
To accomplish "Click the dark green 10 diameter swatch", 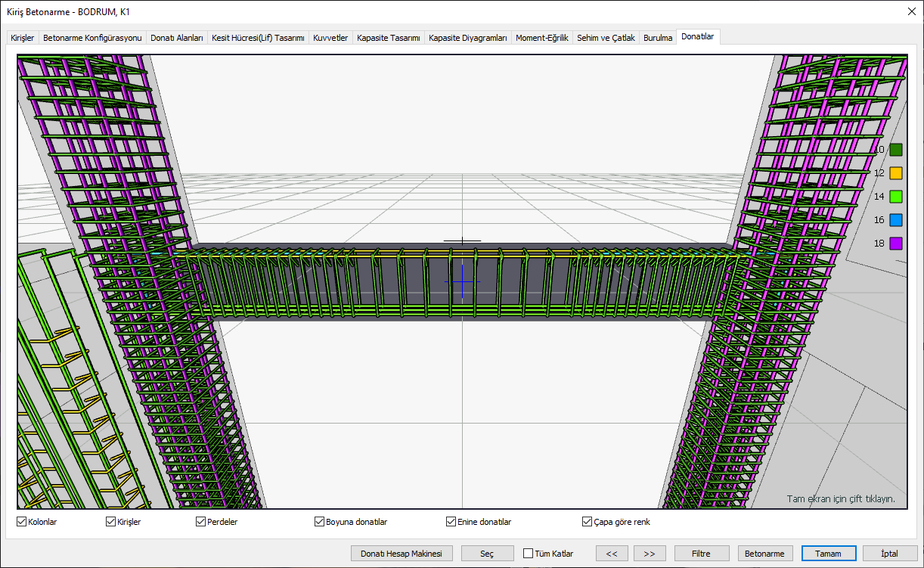I will [x=896, y=150].
